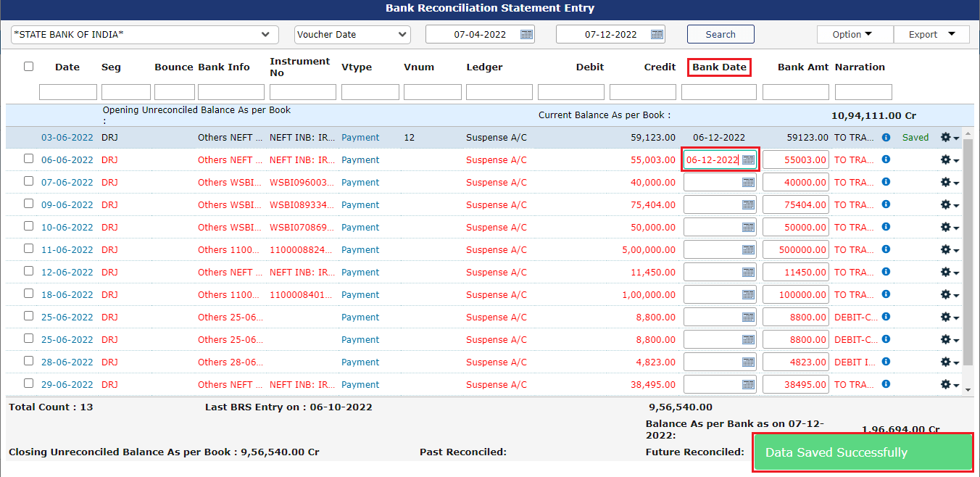This screenshot has width=980, height=477.
Task: Open the Bank Date calendar for the 06-06-2022 row
Action: coord(747,159)
